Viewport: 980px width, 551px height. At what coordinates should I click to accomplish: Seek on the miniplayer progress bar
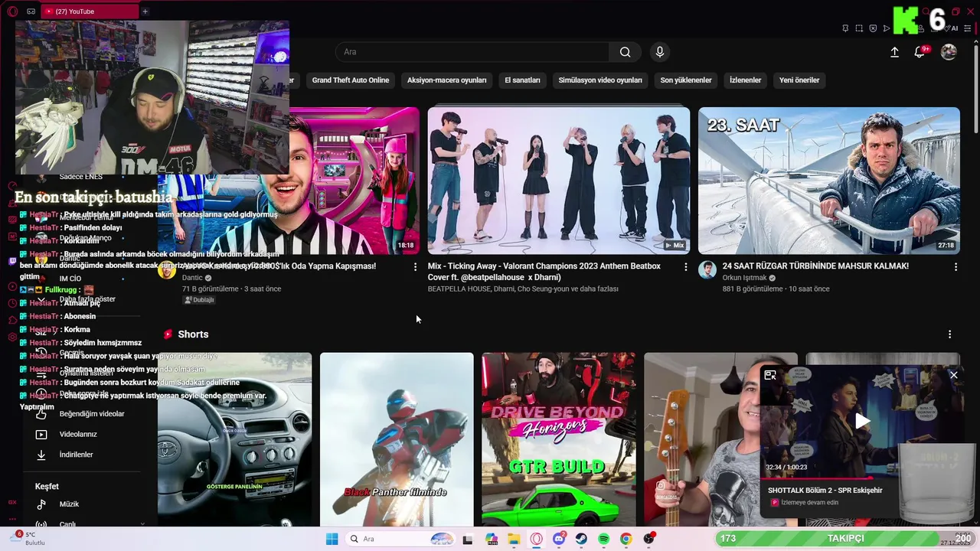click(x=862, y=478)
